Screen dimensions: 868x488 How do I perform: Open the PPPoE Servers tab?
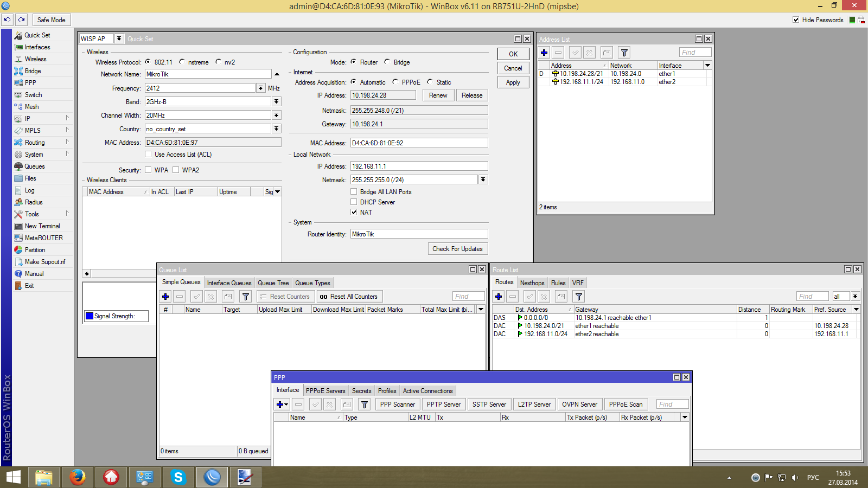[325, 391]
